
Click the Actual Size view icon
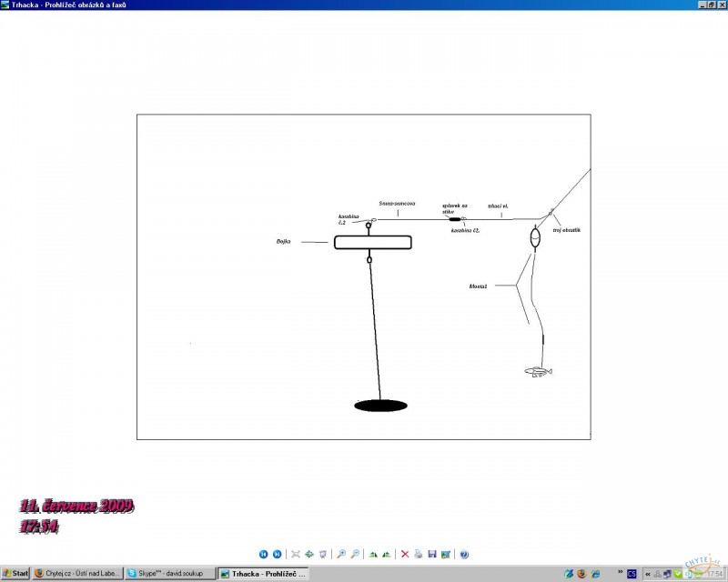point(308,554)
